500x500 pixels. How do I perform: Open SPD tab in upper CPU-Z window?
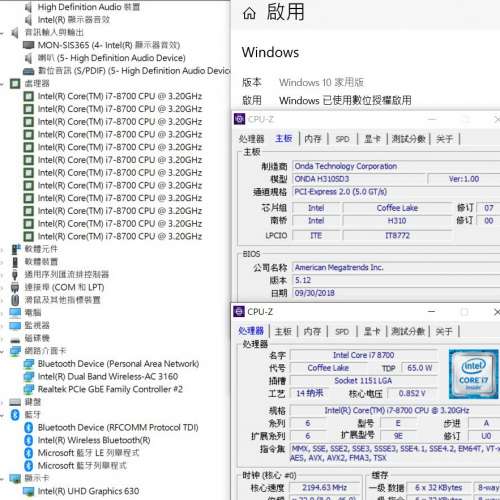[342, 139]
